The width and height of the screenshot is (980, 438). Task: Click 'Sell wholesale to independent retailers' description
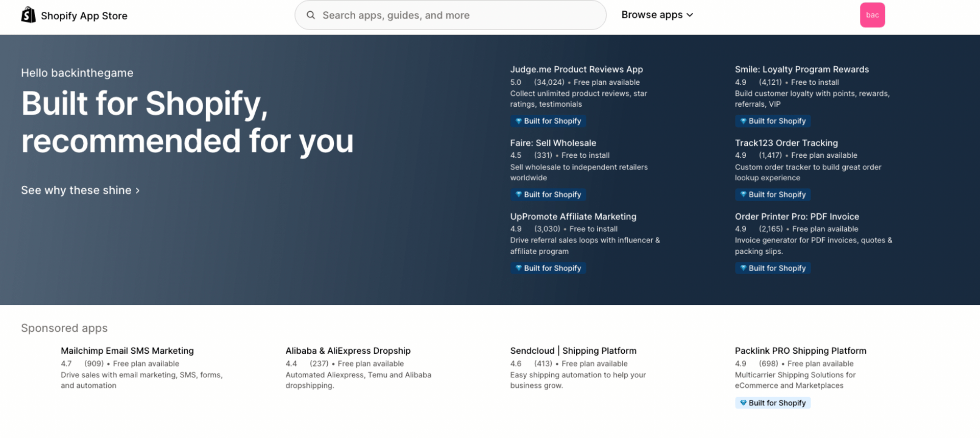579,172
